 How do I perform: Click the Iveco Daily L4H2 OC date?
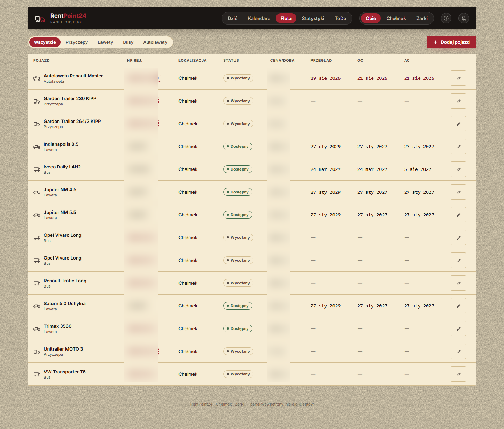point(372,169)
